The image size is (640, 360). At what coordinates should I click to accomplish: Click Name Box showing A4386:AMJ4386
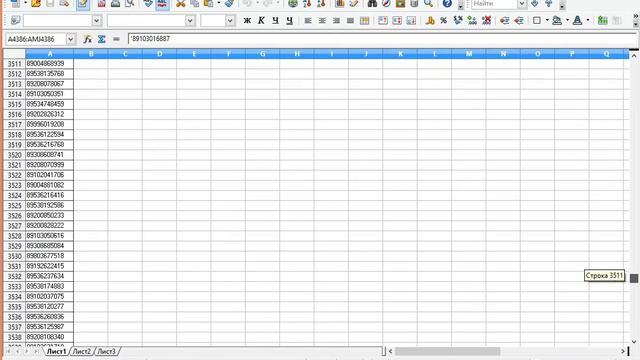tap(36, 39)
